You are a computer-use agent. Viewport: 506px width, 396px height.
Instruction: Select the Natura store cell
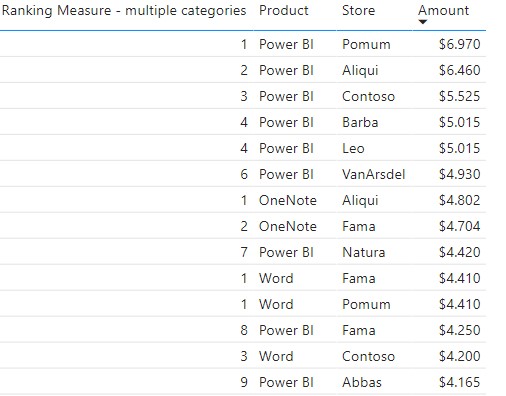tap(363, 252)
